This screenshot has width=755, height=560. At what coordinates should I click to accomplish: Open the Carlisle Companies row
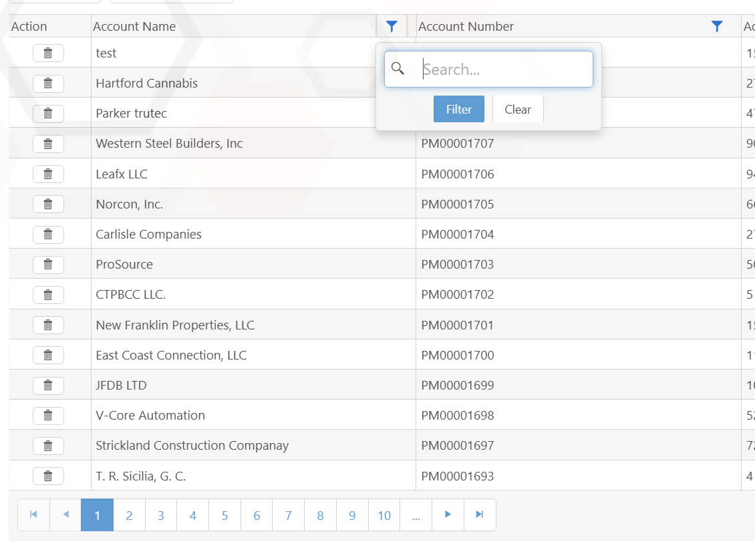click(149, 235)
